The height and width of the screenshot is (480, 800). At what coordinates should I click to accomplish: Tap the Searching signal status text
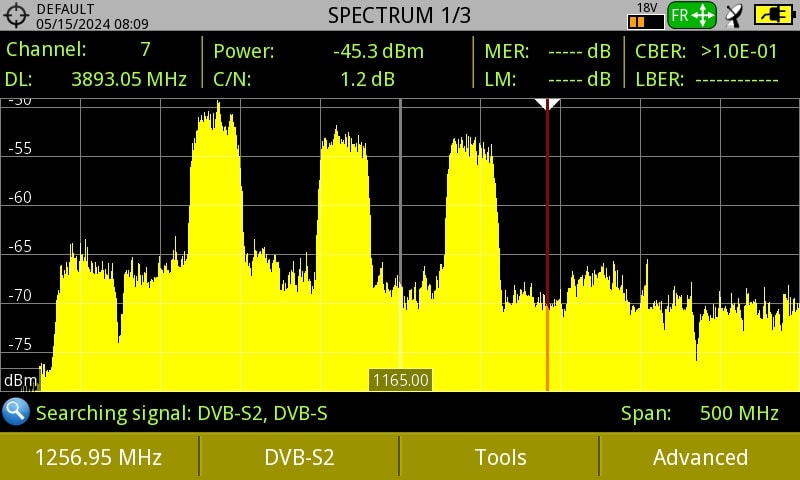pyautogui.click(x=181, y=413)
